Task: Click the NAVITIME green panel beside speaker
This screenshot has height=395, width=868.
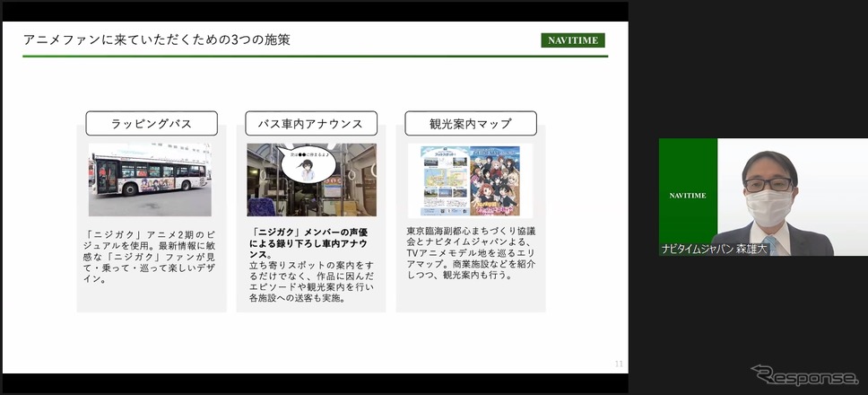Action: coord(688,196)
